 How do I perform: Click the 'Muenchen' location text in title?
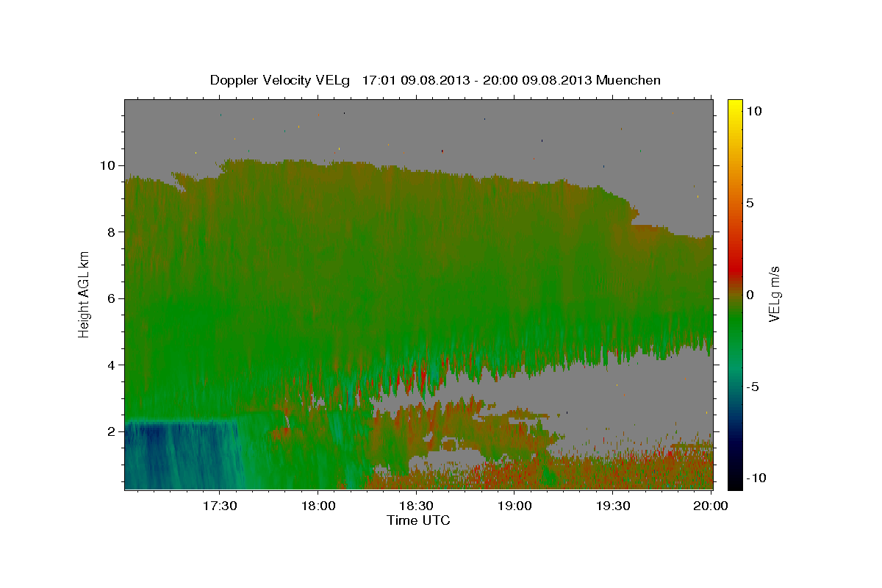[x=628, y=80]
